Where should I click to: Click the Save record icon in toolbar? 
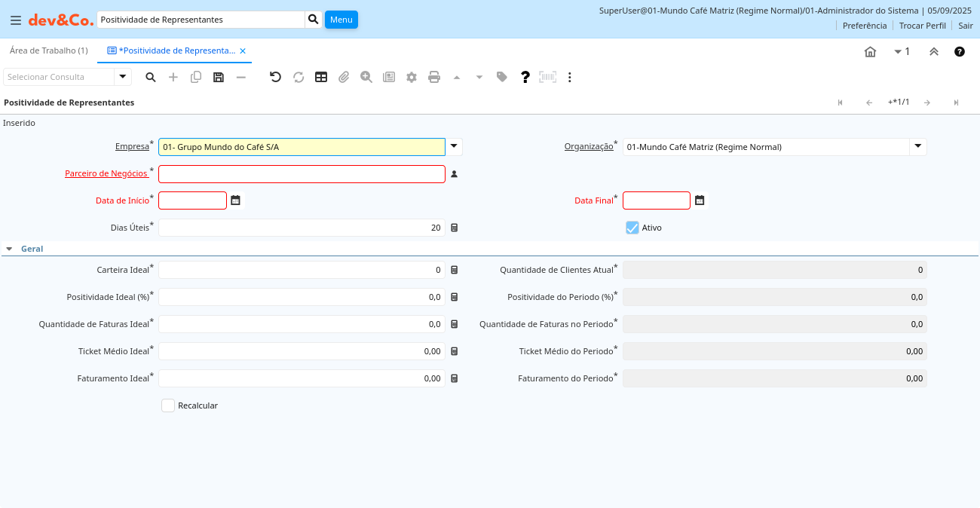pos(219,77)
